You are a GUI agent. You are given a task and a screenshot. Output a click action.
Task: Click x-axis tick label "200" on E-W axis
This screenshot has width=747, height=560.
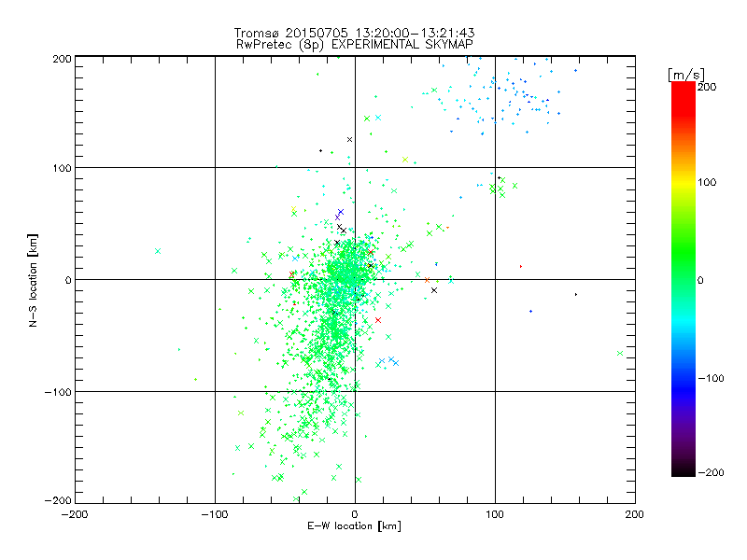click(635, 514)
